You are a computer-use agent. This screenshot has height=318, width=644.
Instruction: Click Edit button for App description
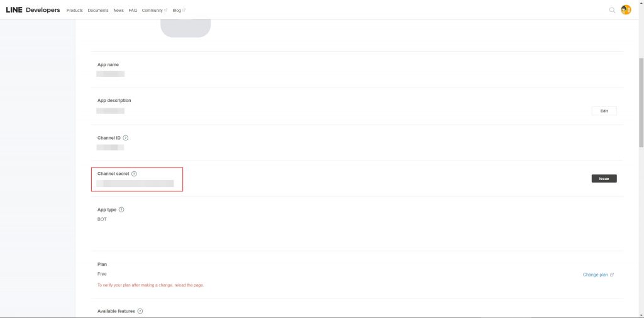click(604, 111)
